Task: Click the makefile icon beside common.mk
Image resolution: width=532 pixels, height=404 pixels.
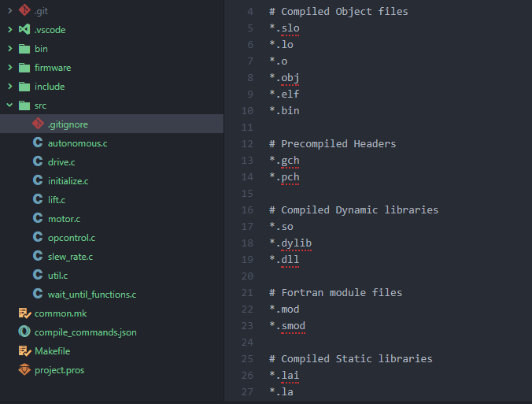Action: [24, 313]
